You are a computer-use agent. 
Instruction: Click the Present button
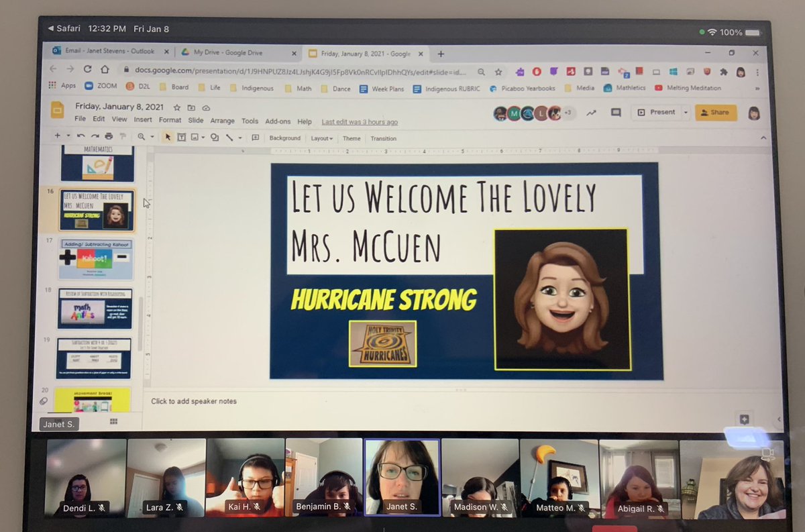(x=656, y=113)
